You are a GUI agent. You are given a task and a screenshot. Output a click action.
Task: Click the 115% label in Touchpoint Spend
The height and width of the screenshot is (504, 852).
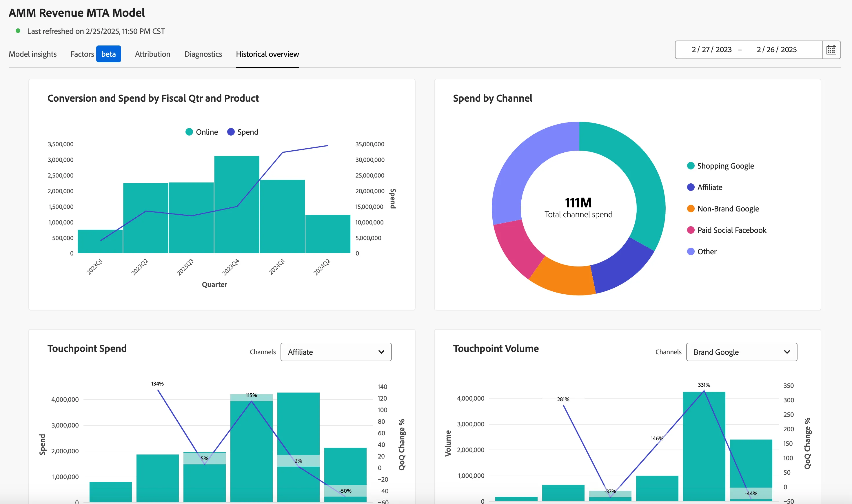[251, 395]
